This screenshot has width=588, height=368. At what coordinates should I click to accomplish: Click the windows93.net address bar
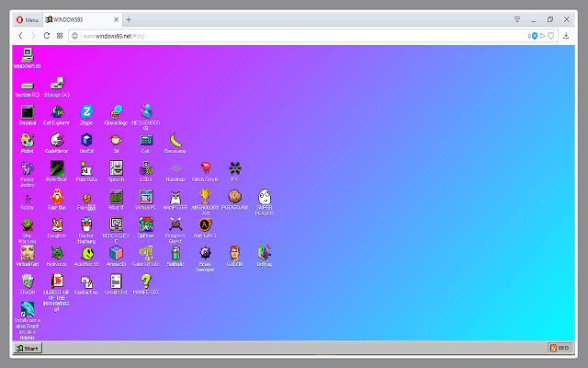tap(276, 35)
